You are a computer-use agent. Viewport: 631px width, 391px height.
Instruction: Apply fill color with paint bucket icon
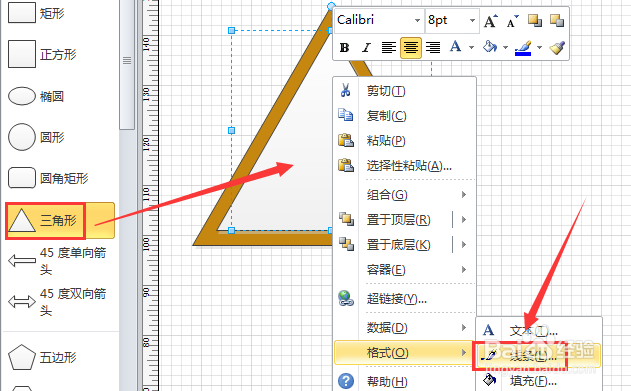[x=490, y=47]
